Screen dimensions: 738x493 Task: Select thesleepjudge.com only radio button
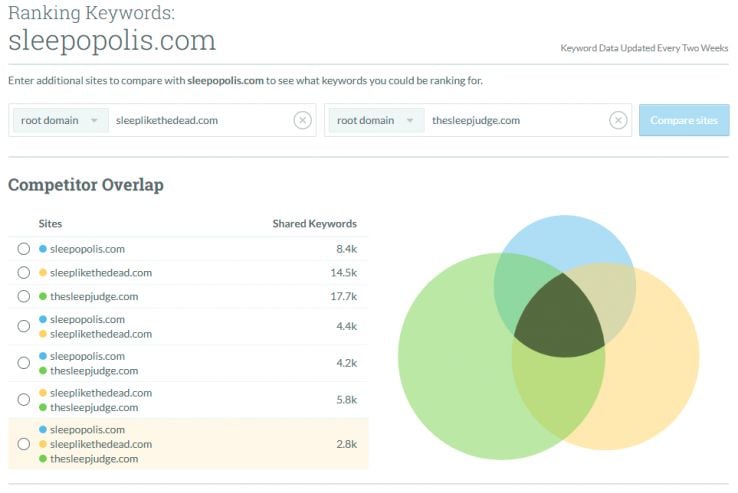[x=24, y=296]
